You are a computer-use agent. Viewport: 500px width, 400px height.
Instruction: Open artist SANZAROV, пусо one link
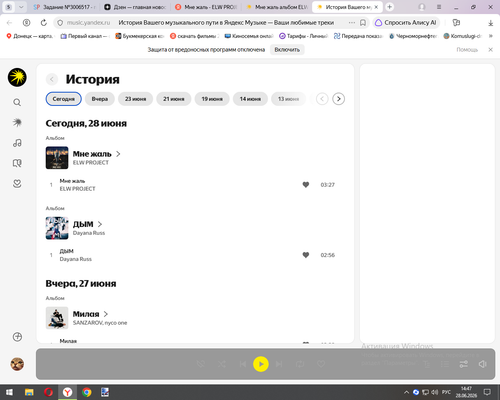pyautogui.click(x=100, y=323)
